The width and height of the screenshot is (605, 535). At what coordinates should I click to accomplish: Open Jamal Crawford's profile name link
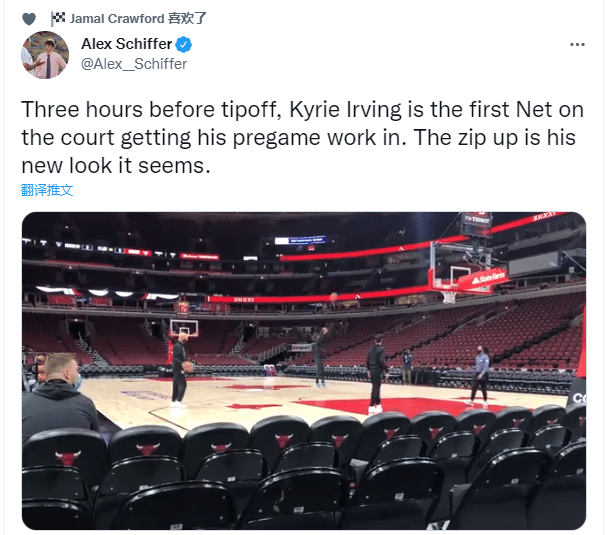pyautogui.click(x=118, y=19)
